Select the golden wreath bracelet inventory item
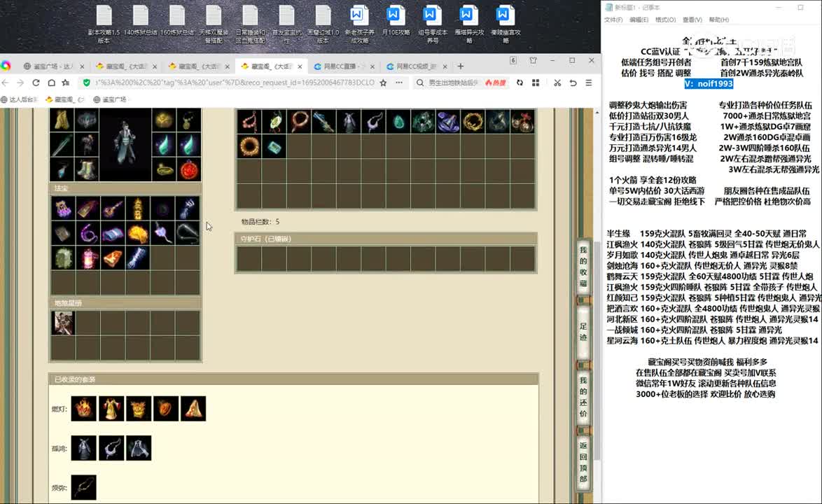The image size is (822, 504). (x=473, y=122)
